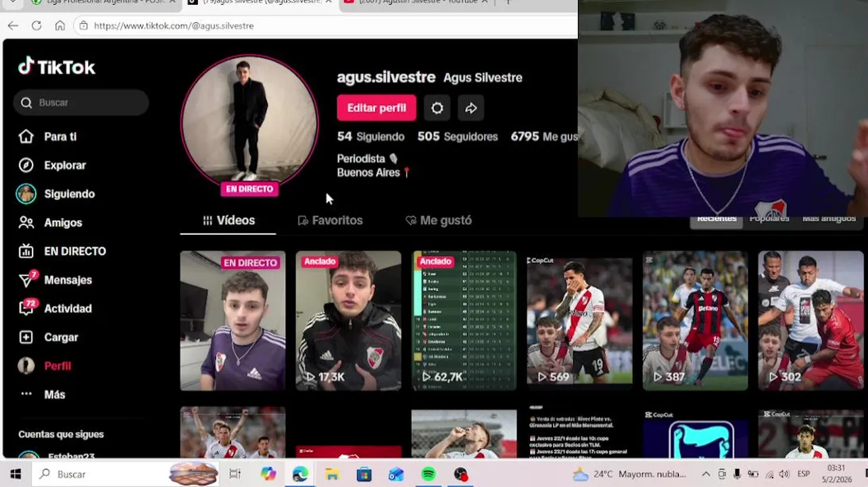Click the ESP language indicator
The height and width of the screenshot is (487, 868).
click(x=804, y=474)
